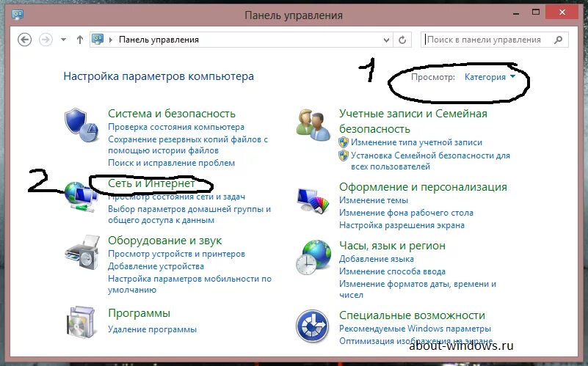Expand the breadcrumb arrow before Панель управления

[111, 40]
